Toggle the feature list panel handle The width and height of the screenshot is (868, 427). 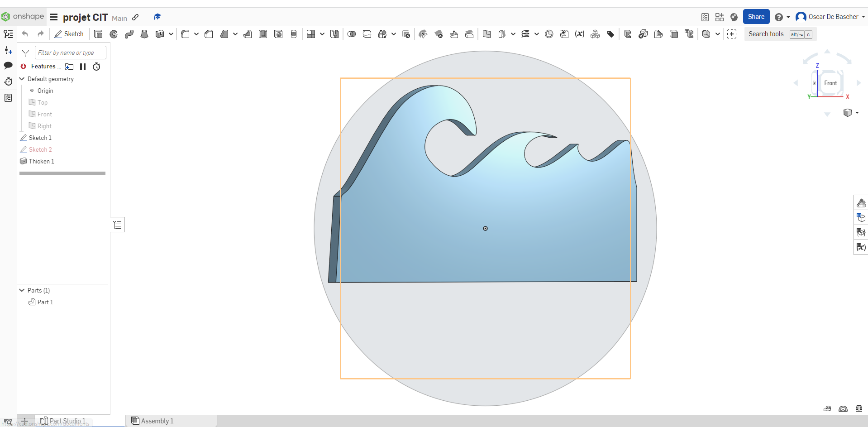118,225
